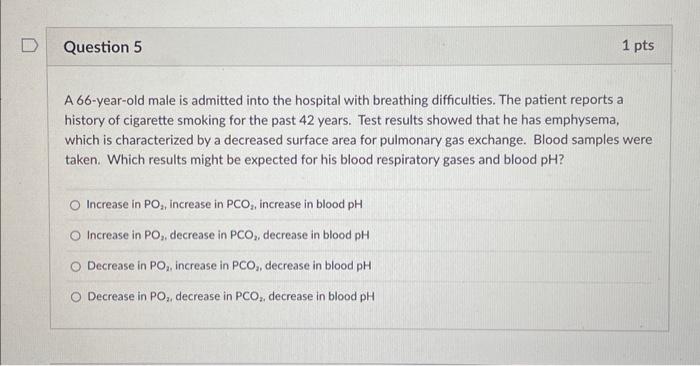This screenshot has height=366, width=700.
Task: Click answer text 'Decrease in PO2, increase in PCO2, decrease in blood pH'
Action: (x=229, y=266)
